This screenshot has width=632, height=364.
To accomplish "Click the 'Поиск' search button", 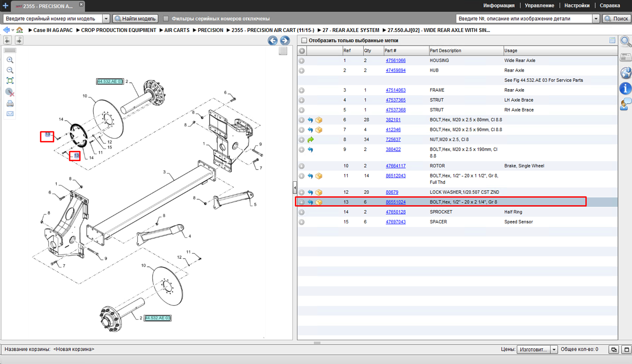I will pos(616,19).
